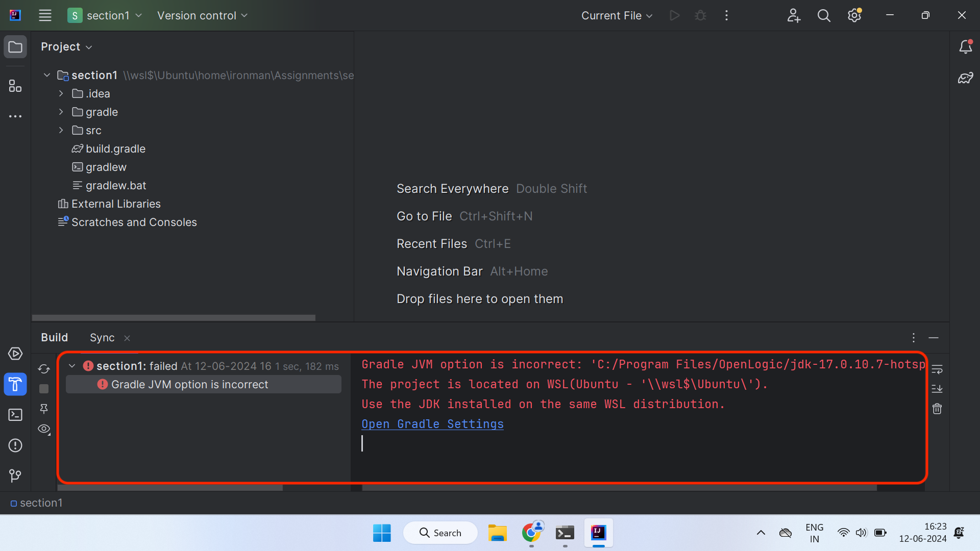Select gradlew file

tap(106, 167)
